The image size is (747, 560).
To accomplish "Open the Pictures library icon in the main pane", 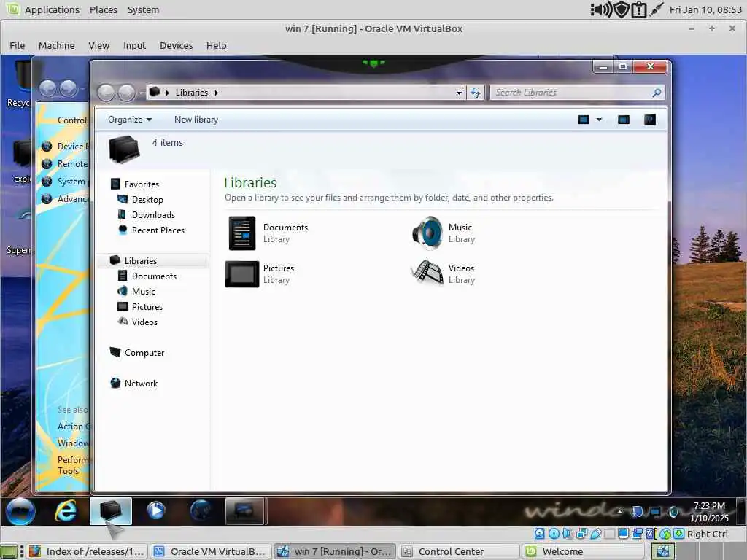I will 242,274.
